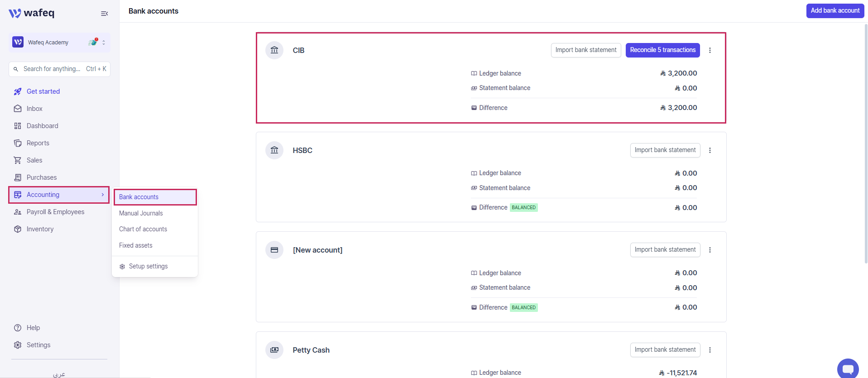Click the Inventory box icon

[18, 229]
